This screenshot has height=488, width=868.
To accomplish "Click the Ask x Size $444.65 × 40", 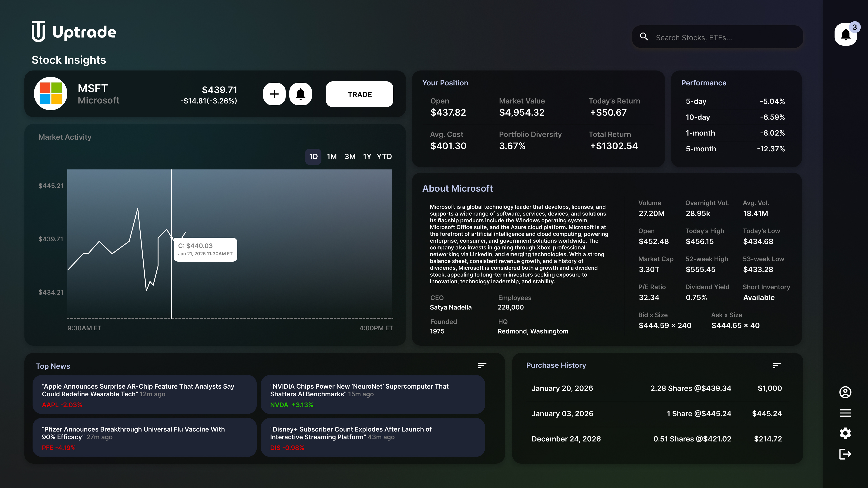I will [x=735, y=320].
